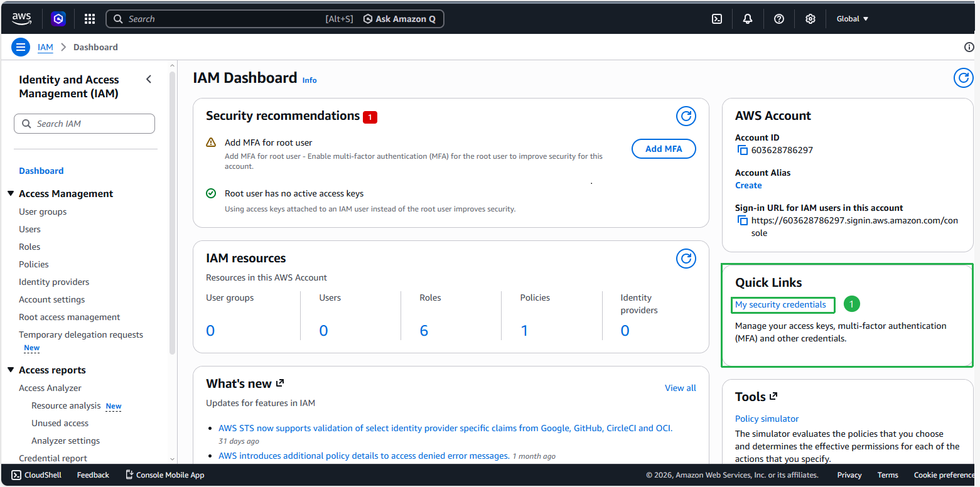
Task: Open AWS STS identity provider claims announcement
Action: (x=446, y=428)
